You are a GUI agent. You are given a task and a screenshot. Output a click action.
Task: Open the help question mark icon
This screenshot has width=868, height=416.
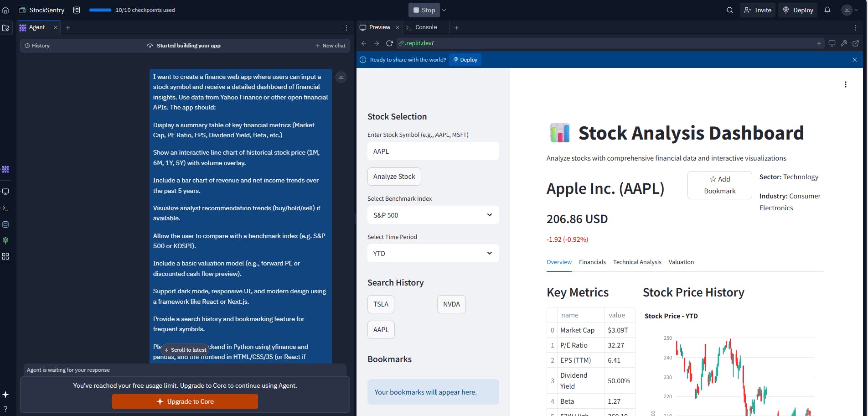coord(5,409)
